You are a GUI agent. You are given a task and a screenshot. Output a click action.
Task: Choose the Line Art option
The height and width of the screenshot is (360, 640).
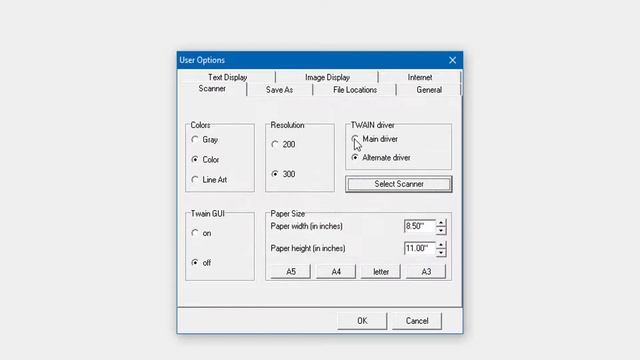pos(195,180)
